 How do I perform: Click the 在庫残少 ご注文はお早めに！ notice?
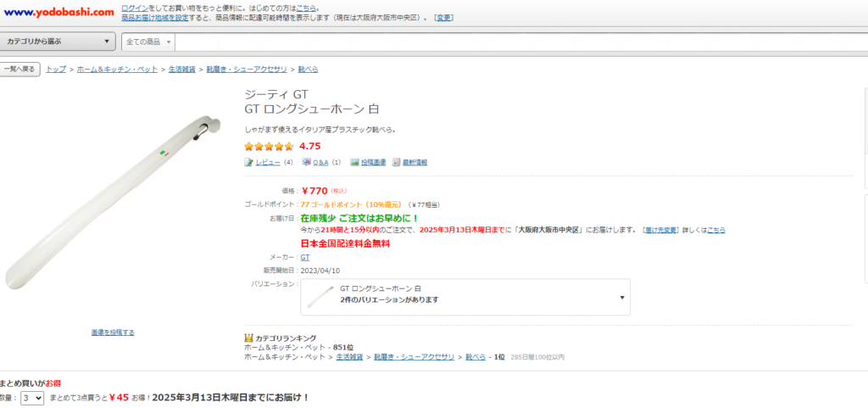click(359, 218)
